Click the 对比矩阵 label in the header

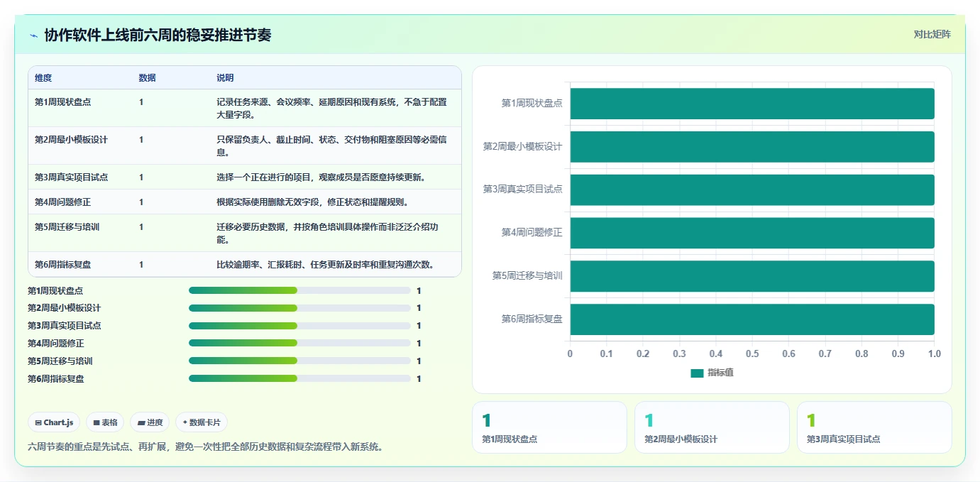[x=932, y=34]
